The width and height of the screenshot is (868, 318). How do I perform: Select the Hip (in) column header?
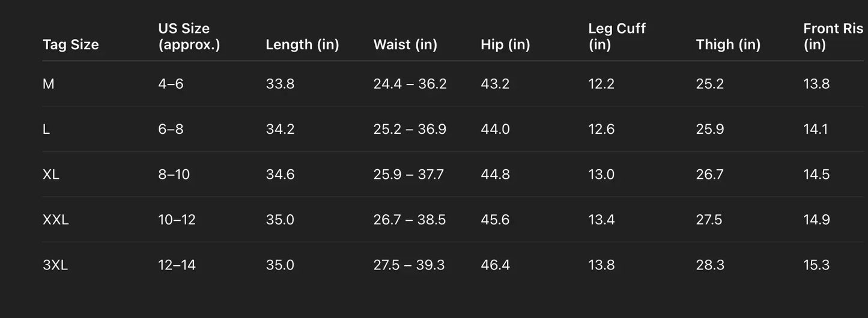coord(505,44)
